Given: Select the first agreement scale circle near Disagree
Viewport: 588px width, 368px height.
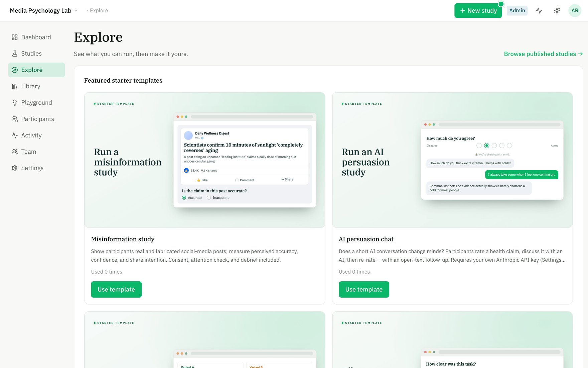Looking at the screenshot, I should tap(479, 146).
